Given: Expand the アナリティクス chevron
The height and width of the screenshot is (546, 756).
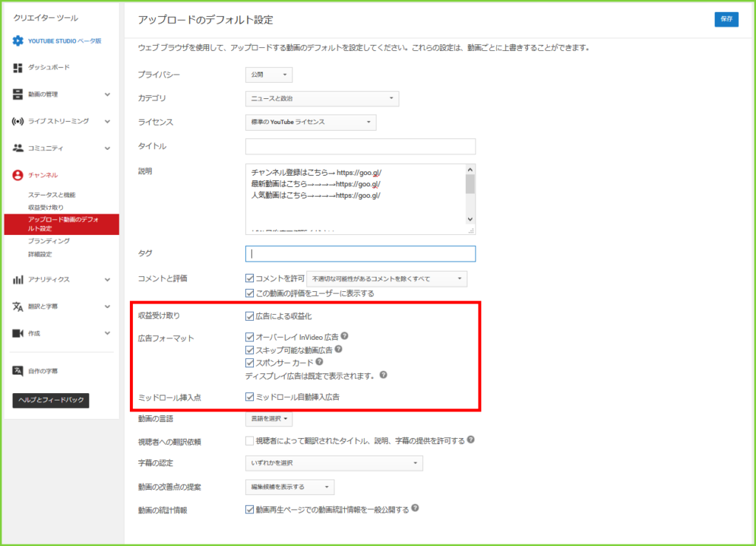Looking at the screenshot, I should coord(108,280).
